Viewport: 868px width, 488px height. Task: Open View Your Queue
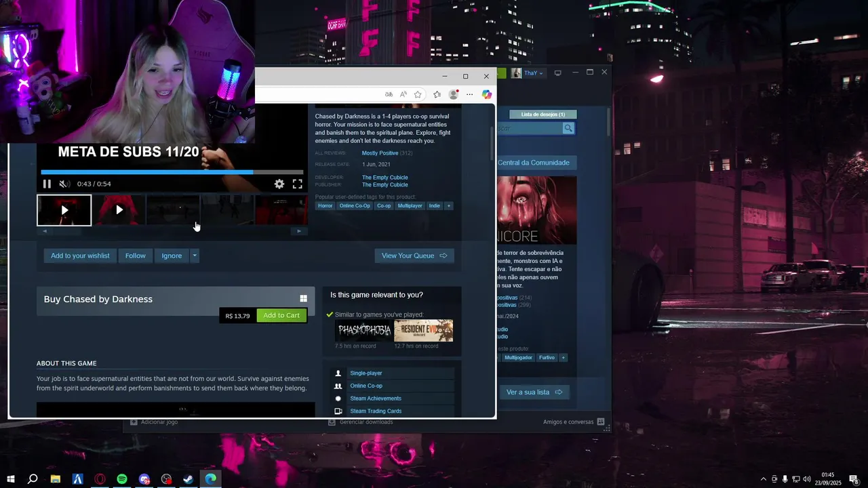point(414,256)
